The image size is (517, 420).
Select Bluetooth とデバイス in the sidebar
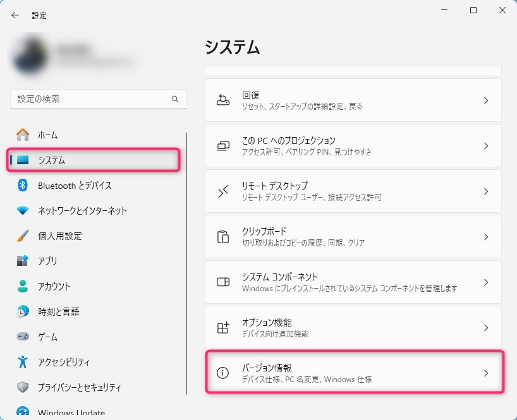[75, 186]
